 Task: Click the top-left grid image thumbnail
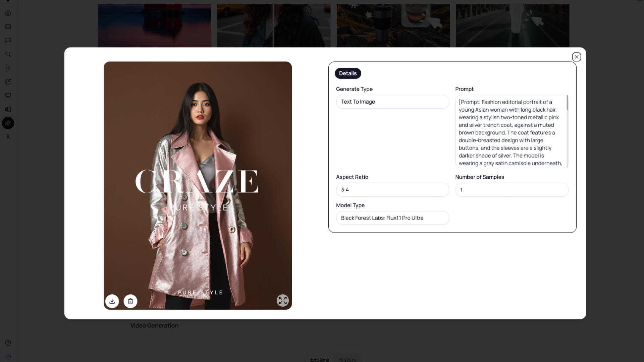[154, 25]
